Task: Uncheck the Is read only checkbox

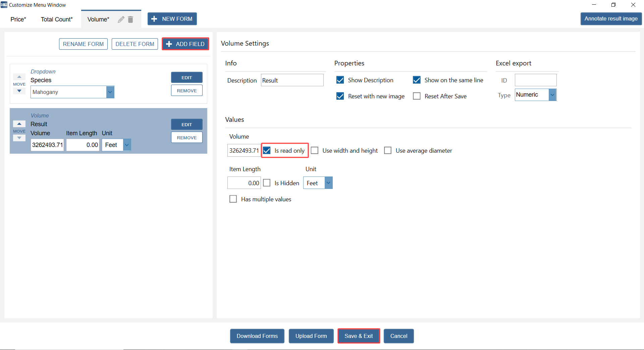Action: coord(267,150)
